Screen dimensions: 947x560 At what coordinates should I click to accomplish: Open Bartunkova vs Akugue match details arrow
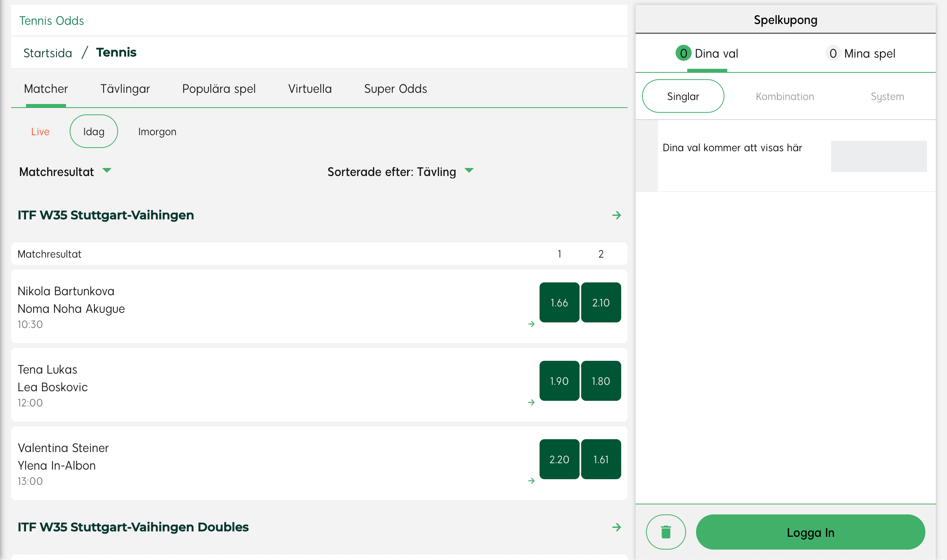532,324
